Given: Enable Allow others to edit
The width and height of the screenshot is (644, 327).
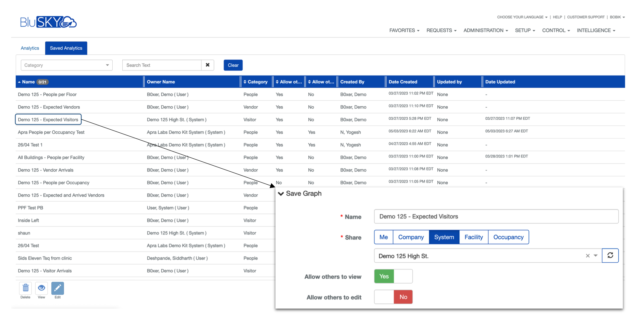Looking at the screenshot, I should [384, 297].
